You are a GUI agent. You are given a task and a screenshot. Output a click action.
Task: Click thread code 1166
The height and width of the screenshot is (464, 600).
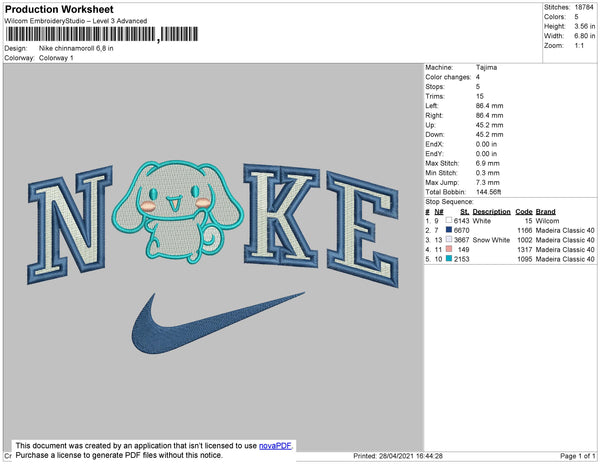(x=525, y=230)
